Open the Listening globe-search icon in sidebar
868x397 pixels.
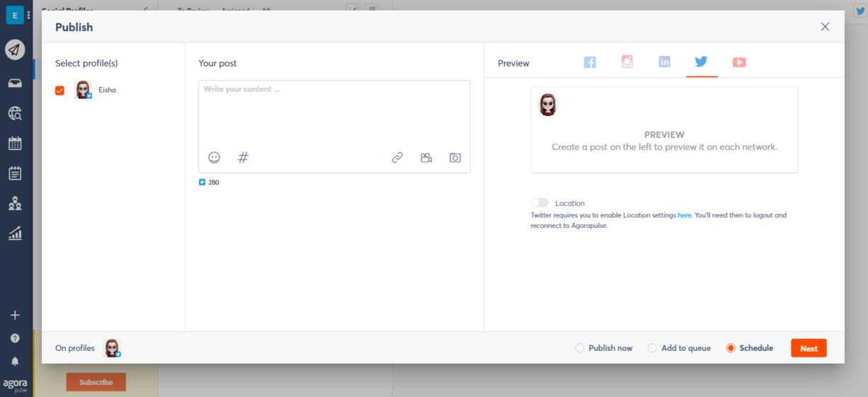click(x=15, y=113)
